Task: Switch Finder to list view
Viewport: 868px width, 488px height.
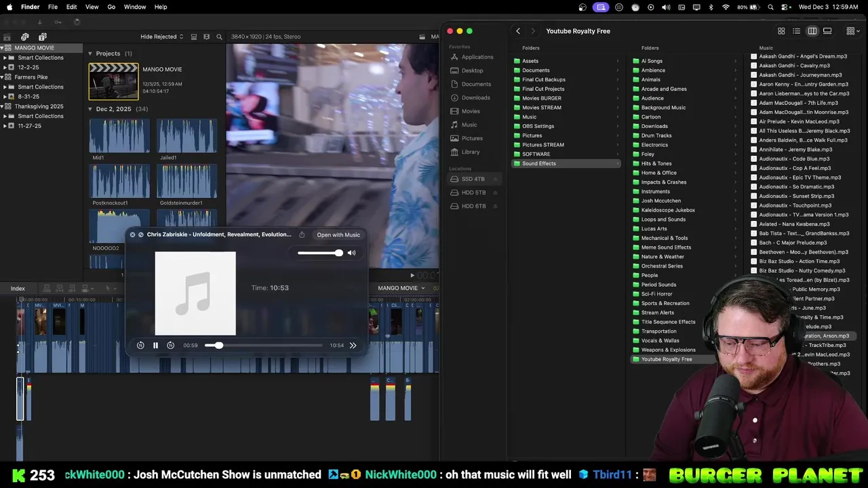Action: pyautogui.click(x=797, y=31)
